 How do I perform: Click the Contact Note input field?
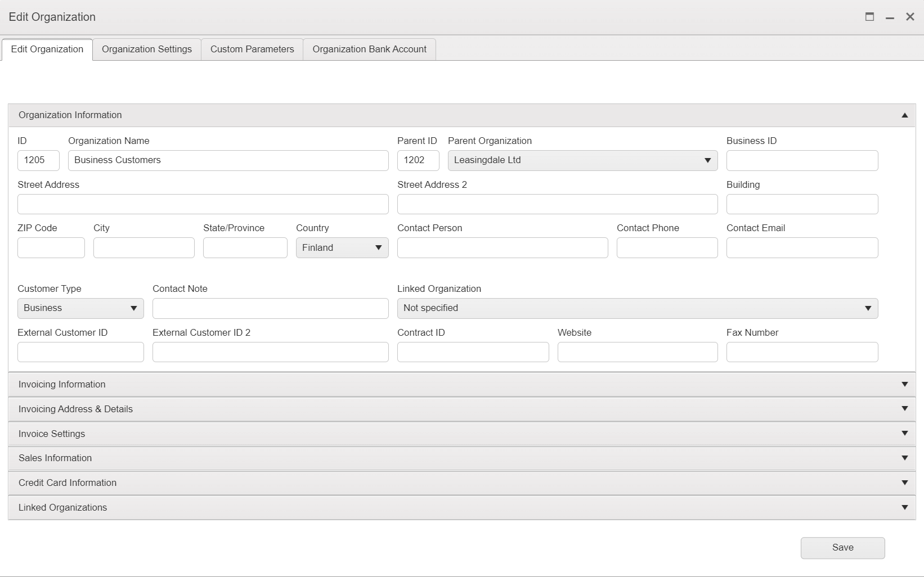click(x=270, y=308)
